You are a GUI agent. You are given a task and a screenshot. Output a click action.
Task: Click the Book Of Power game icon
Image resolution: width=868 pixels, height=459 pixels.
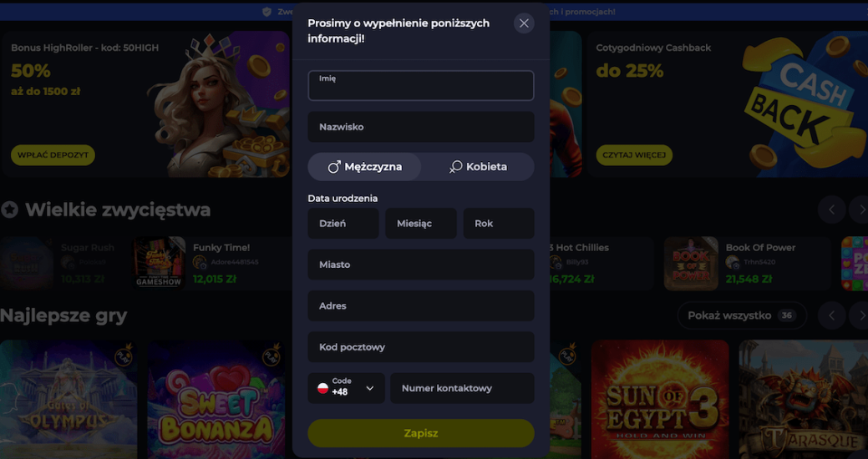[x=691, y=263]
